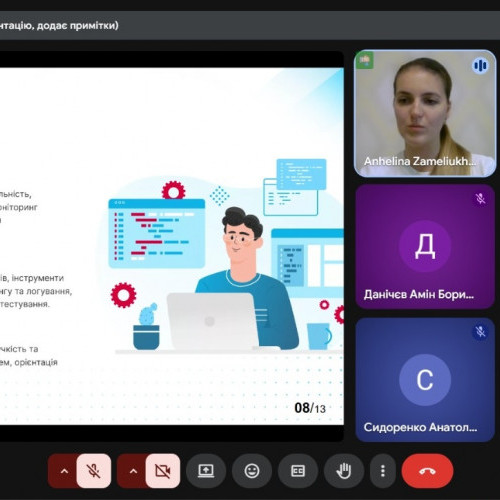This screenshot has height=500, width=500.
Task: Click the С avatar circle
Action: coord(425,380)
